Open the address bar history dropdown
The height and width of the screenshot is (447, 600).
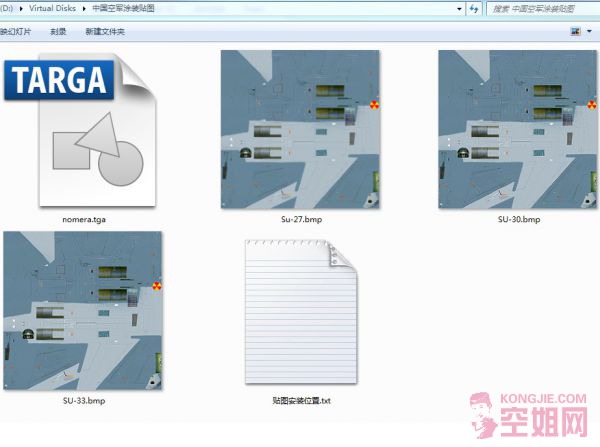coord(459,9)
